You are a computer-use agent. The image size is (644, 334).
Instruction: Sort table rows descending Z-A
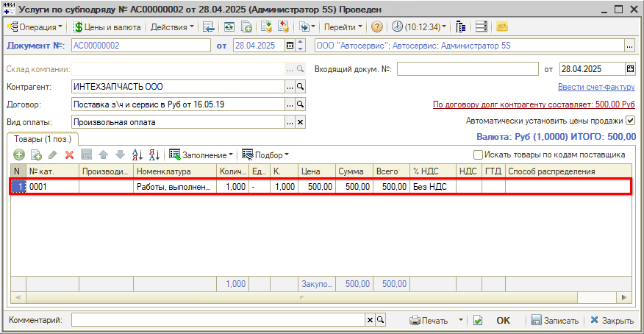click(x=154, y=155)
